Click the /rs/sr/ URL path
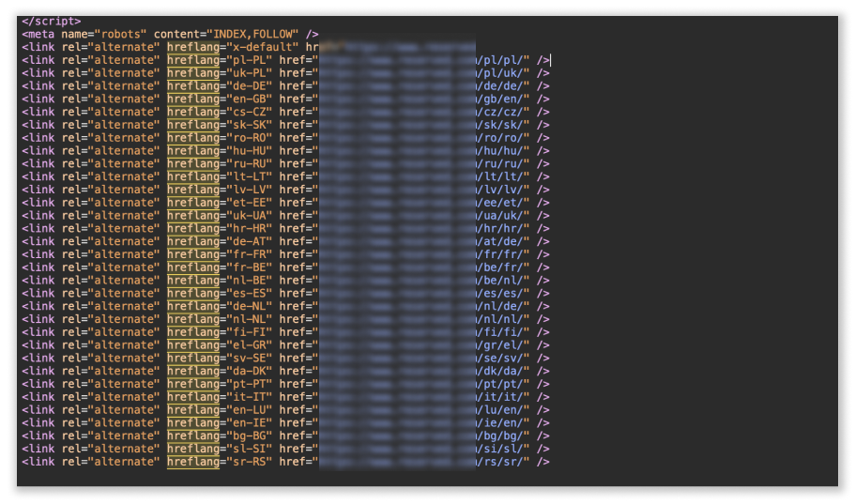 (500, 462)
